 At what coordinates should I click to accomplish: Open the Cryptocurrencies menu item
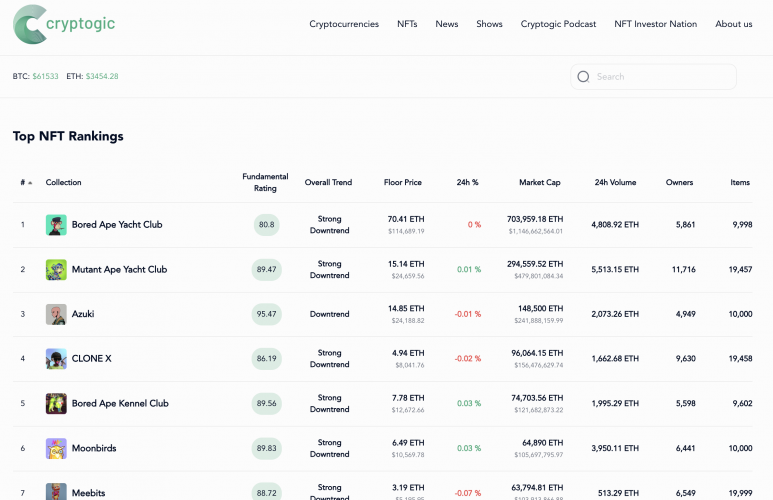344,24
